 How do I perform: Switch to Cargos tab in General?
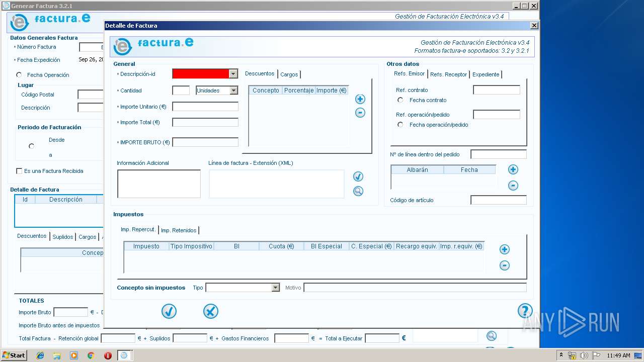pyautogui.click(x=289, y=74)
